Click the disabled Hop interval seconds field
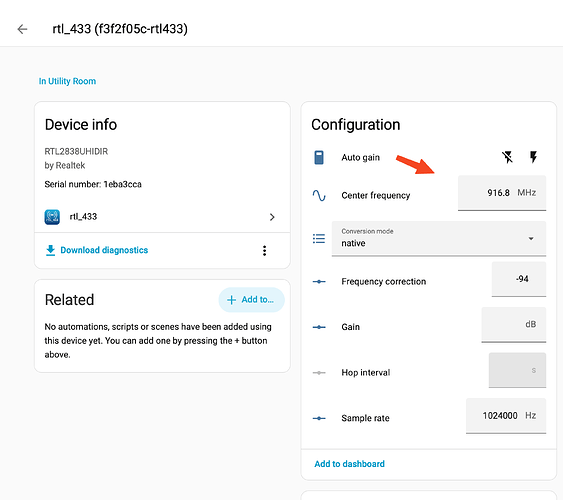Screen dimensions: 563x500 click(517, 370)
